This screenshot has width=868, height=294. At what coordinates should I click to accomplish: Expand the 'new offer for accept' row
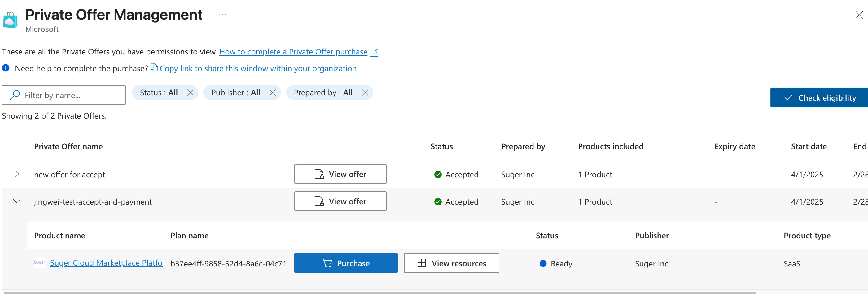pyautogui.click(x=16, y=174)
